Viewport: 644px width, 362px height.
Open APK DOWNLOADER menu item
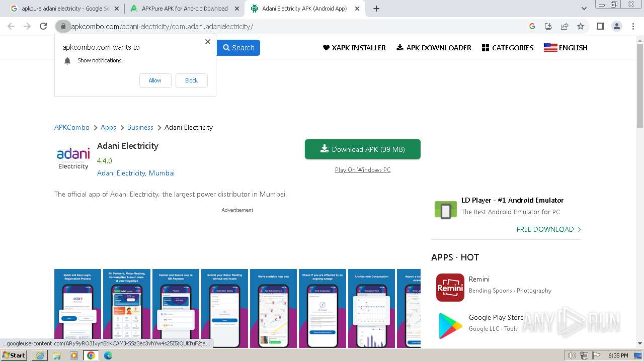coord(434,48)
